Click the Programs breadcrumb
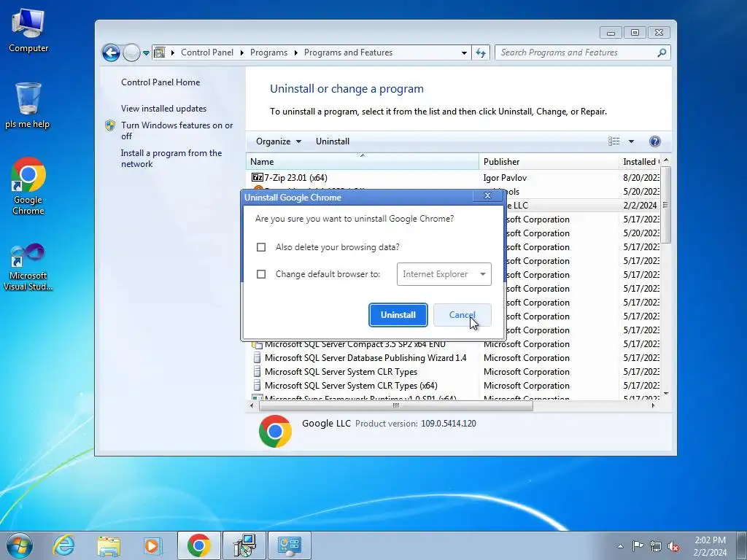The height and width of the screenshot is (560, 747). 268,52
